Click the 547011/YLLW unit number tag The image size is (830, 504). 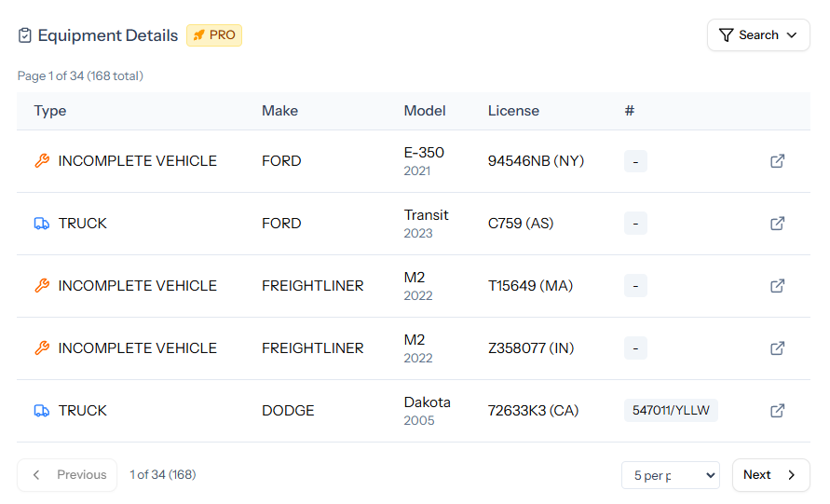[x=671, y=411]
